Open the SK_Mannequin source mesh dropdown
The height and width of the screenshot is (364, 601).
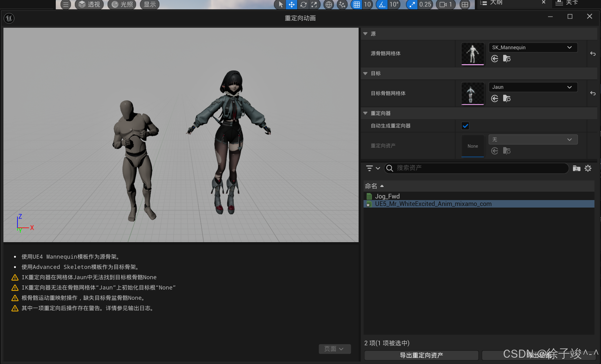click(532, 47)
